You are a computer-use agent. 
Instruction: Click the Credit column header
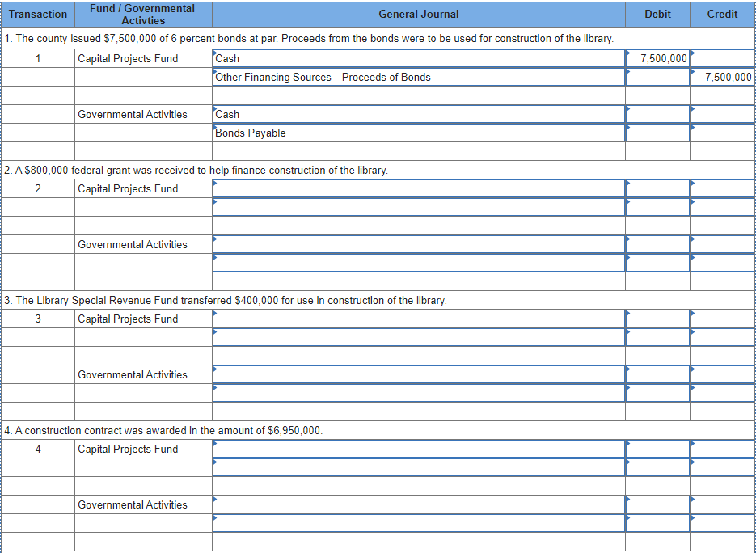pos(722,14)
